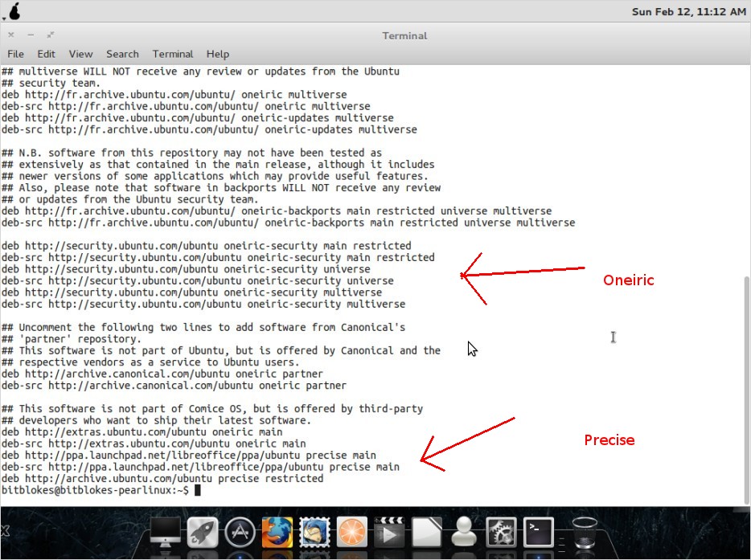
Task: Open the Help menu
Action: (x=218, y=54)
